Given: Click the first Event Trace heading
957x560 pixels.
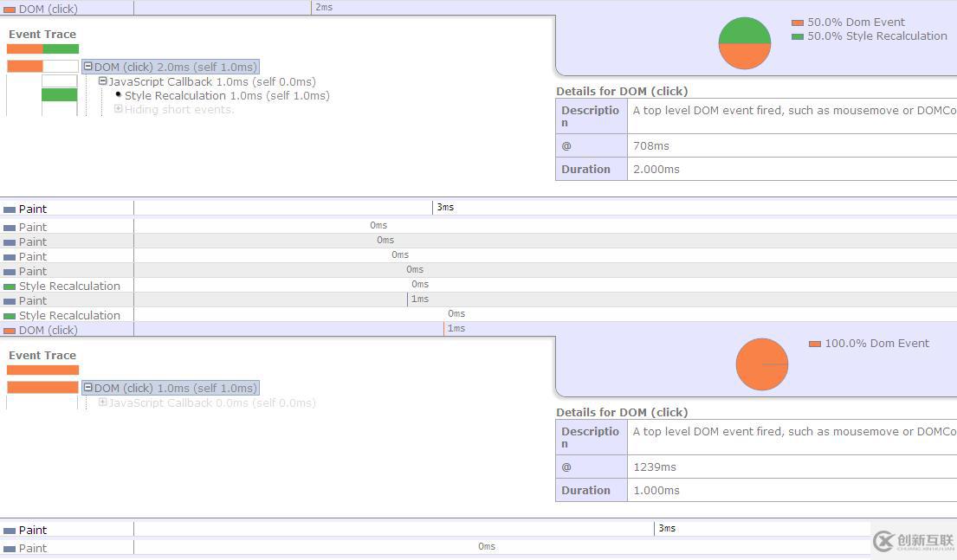Looking at the screenshot, I should 42,34.
